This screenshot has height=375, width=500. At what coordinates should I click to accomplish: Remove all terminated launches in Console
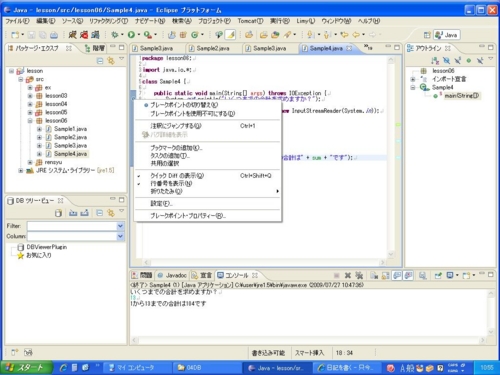(x=359, y=275)
